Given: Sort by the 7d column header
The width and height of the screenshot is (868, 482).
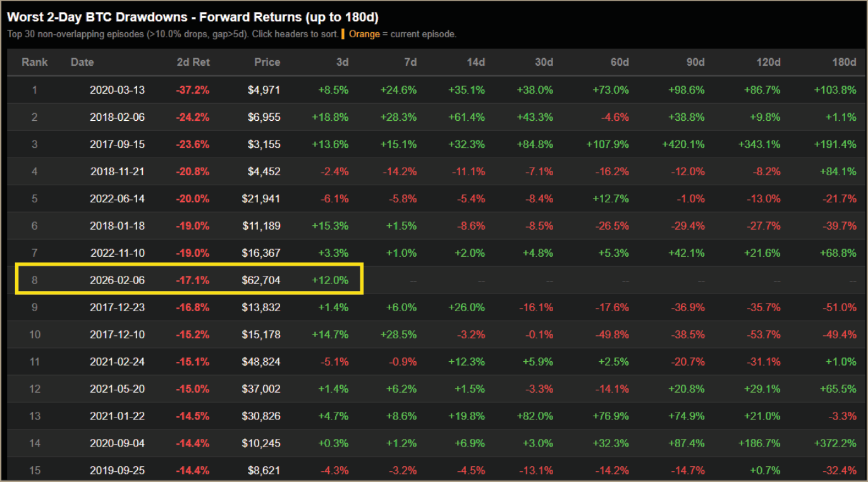Looking at the screenshot, I should pyautogui.click(x=410, y=62).
